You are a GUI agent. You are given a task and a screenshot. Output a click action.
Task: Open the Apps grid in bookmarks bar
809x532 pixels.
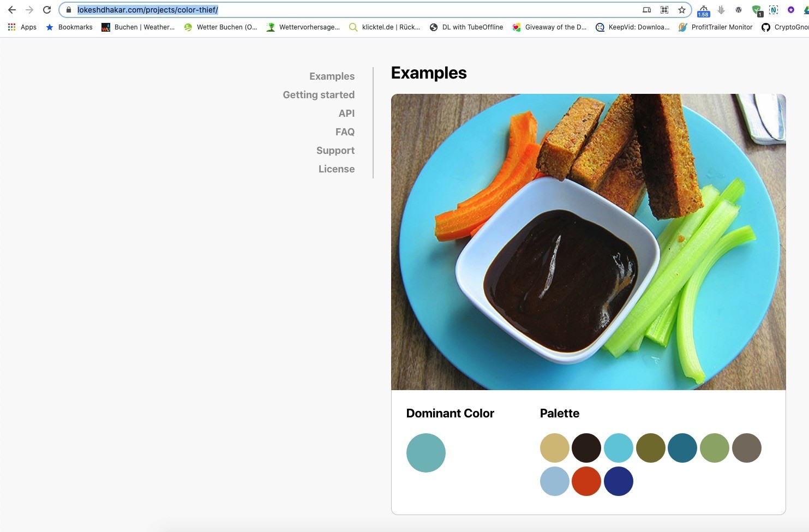point(22,27)
